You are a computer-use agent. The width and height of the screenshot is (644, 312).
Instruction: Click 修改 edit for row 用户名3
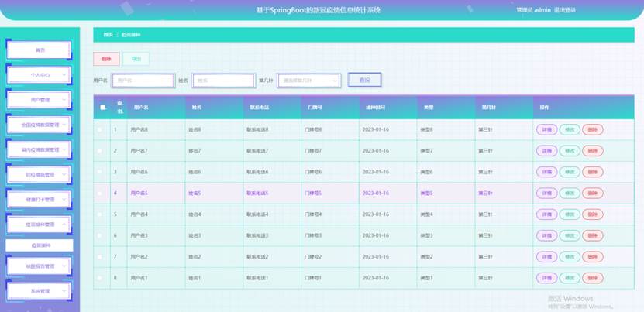click(x=570, y=235)
